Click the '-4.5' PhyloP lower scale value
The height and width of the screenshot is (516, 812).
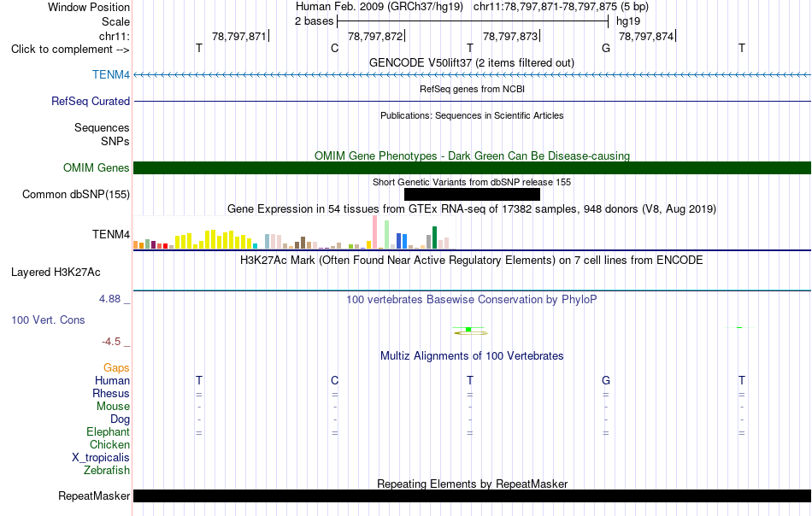coord(111,342)
